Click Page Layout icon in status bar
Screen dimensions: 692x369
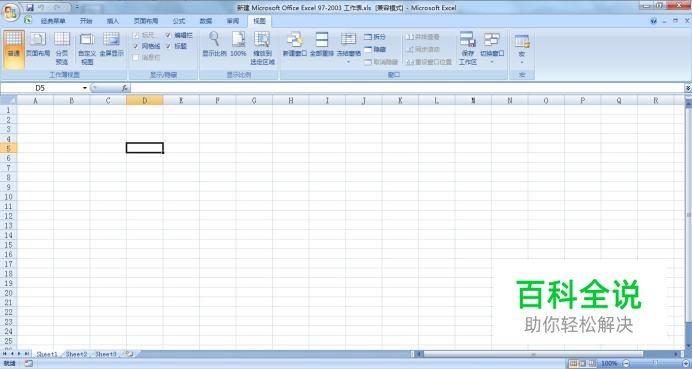click(583, 364)
